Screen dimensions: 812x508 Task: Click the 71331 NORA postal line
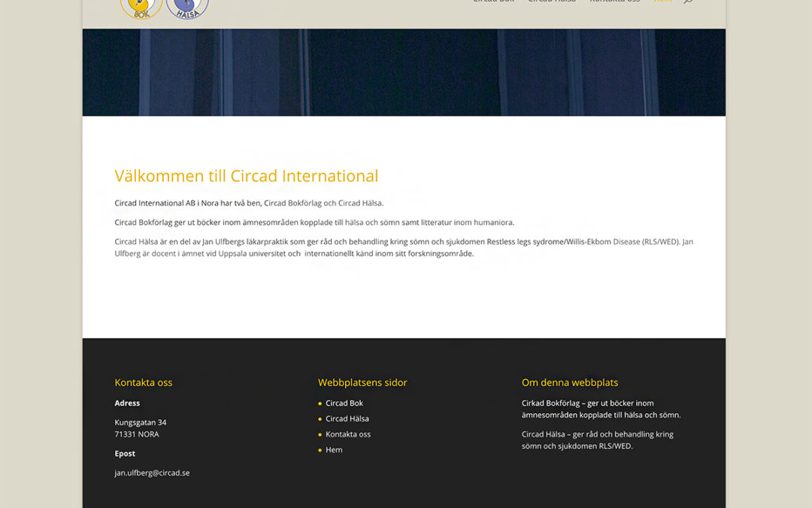(137, 434)
